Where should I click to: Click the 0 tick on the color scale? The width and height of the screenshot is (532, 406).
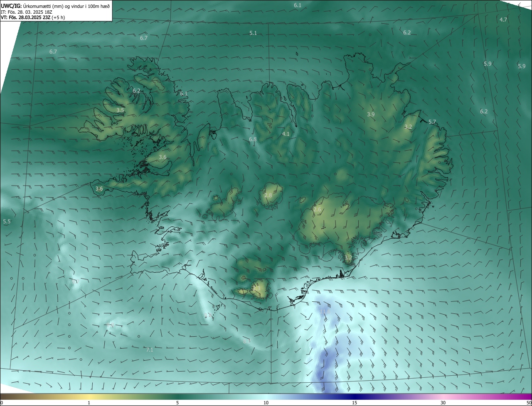2,403
